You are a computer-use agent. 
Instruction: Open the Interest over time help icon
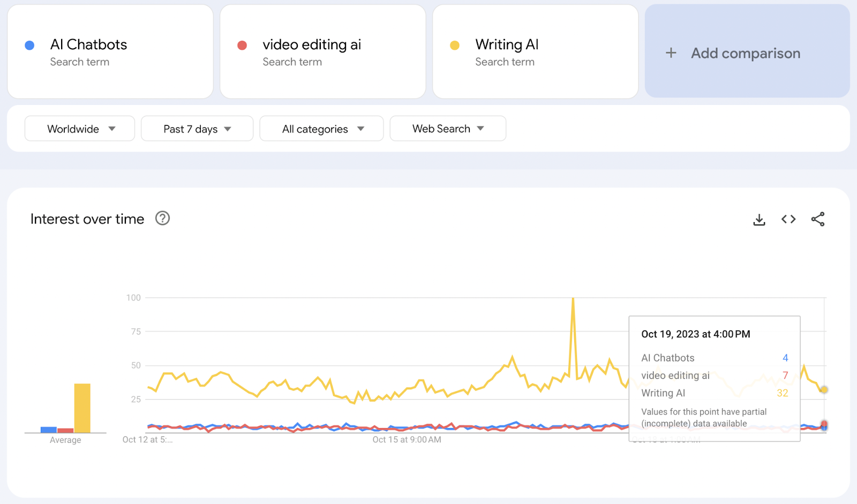point(162,219)
